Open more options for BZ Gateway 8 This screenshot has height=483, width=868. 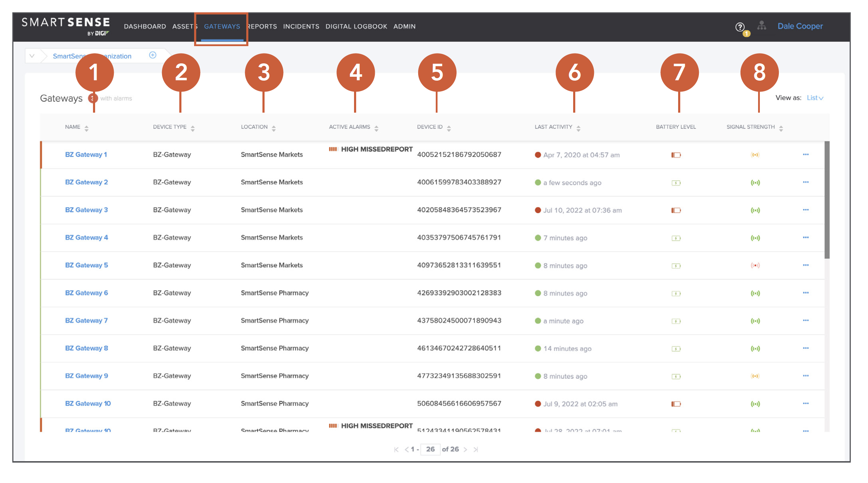(806, 348)
